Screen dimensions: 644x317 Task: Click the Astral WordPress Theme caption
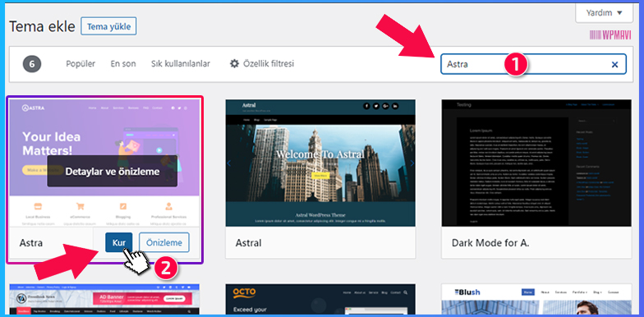point(320,215)
